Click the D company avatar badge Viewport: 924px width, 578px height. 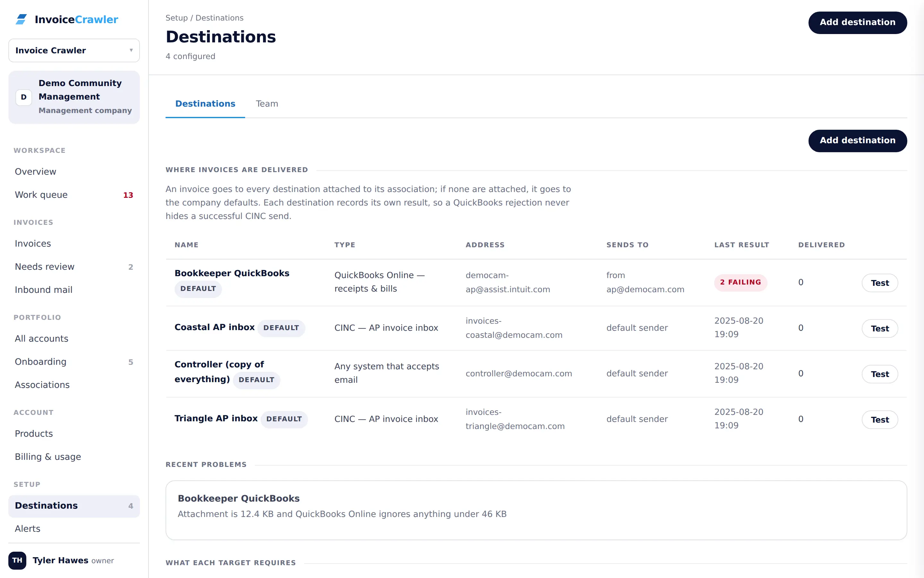point(24,97)
